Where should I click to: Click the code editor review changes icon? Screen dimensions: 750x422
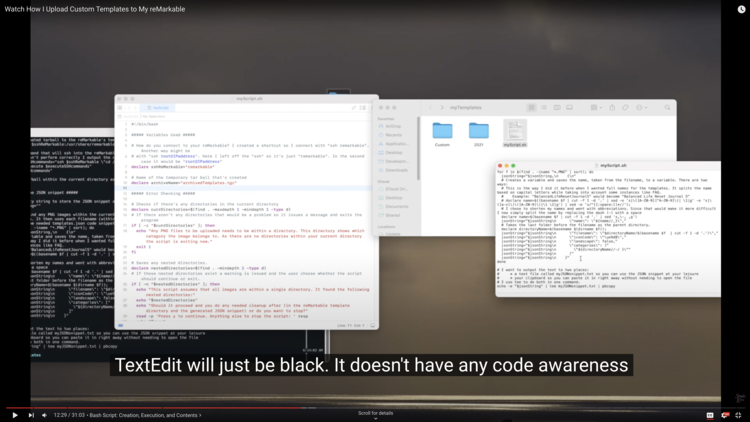(x=354, y=108)
